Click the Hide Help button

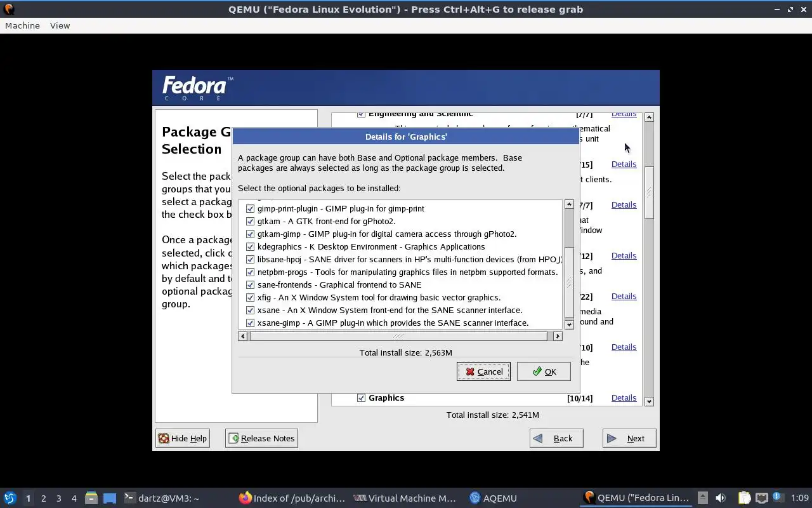pos(183,438)
